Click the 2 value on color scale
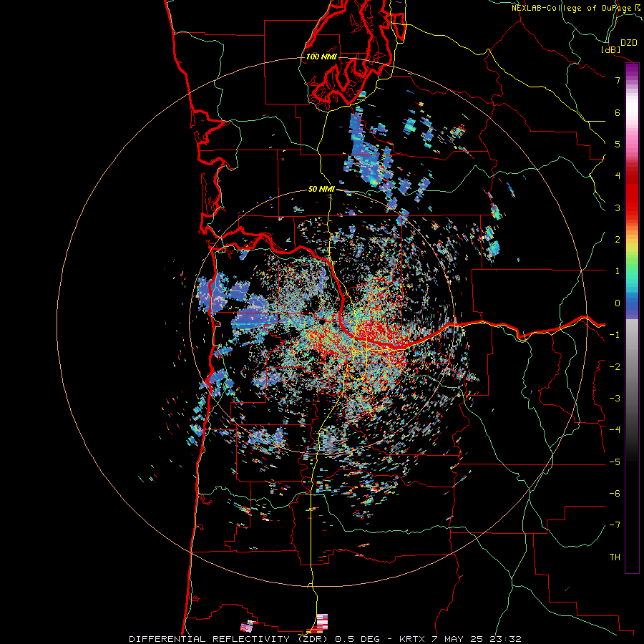 pos(618,240)
